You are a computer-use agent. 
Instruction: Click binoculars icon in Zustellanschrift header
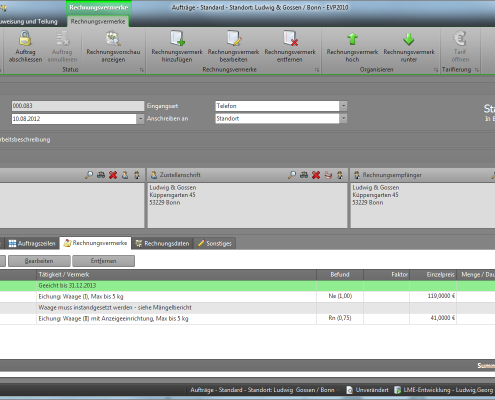coord(304,175)
